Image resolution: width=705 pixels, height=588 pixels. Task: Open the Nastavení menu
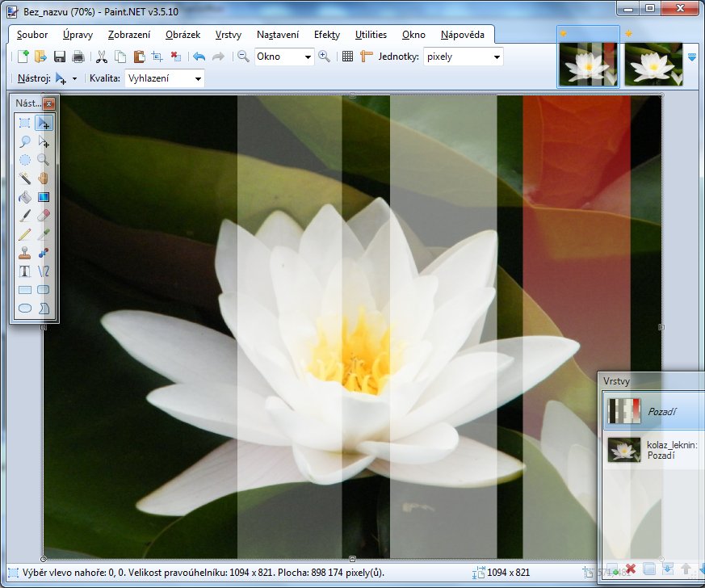pyautogui.click(x=278, y=35)
